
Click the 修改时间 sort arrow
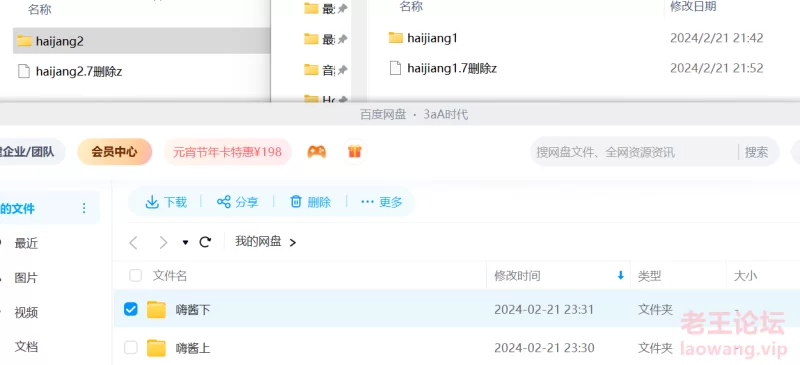tap(620, 276)
